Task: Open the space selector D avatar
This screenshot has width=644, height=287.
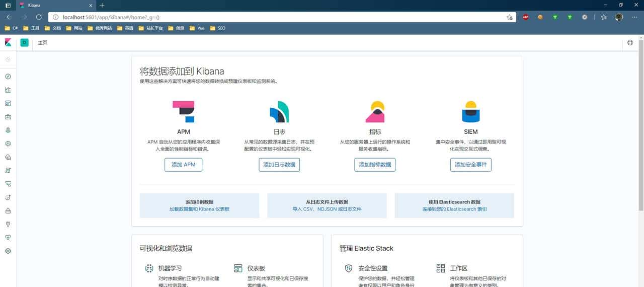Action: tap(24, 43)
